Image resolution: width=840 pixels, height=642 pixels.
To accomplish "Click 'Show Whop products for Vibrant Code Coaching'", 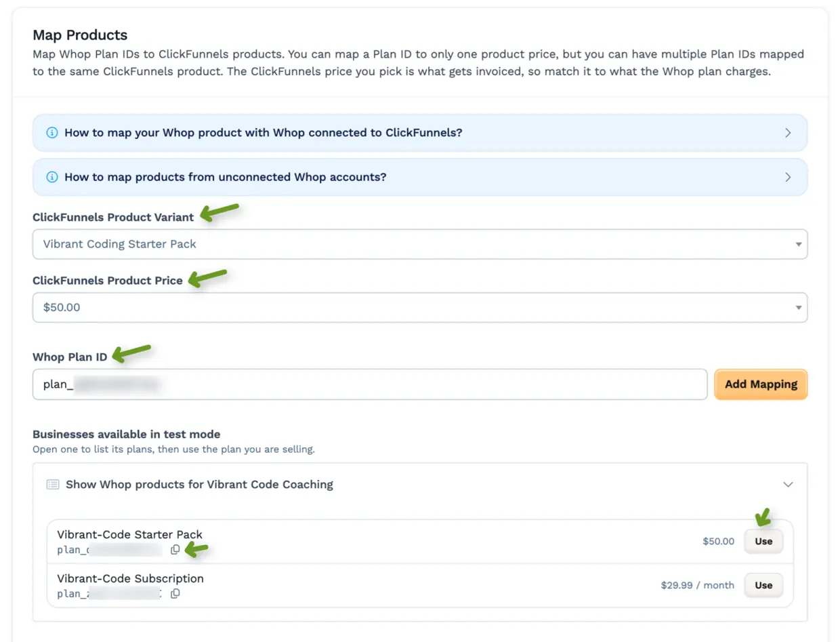I will coord(199,485).
